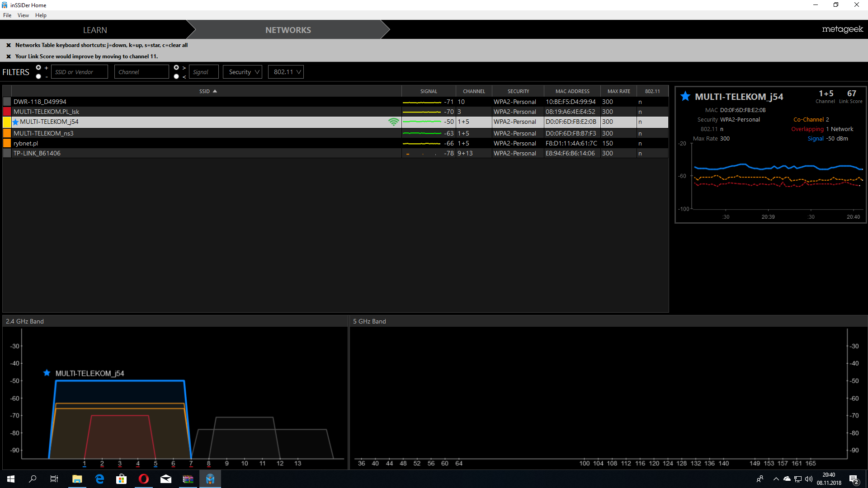This screenshot has width=868, height=488.
Task: Launch Microsoft Edge from the taskbar
Action: [99, 479]
